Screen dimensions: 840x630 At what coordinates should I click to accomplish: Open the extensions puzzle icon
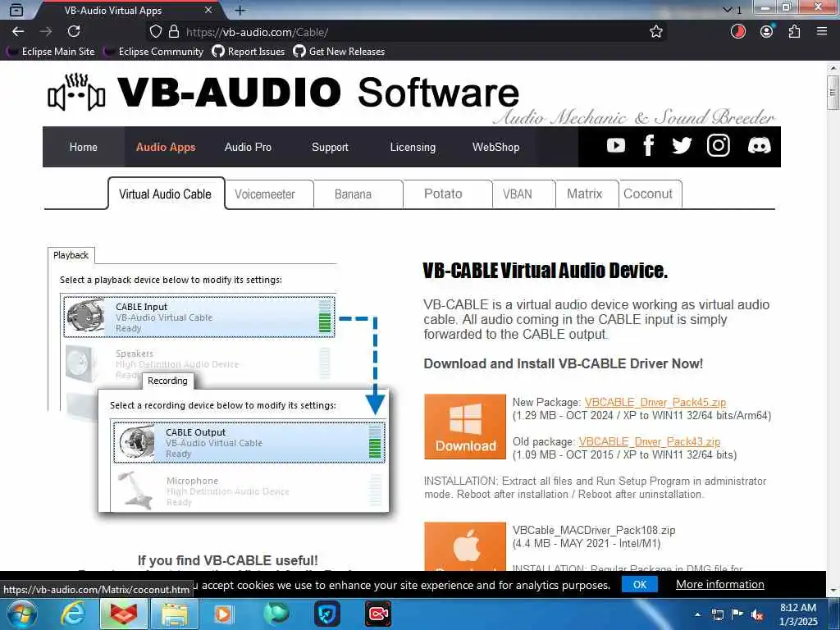coord(794,32)
